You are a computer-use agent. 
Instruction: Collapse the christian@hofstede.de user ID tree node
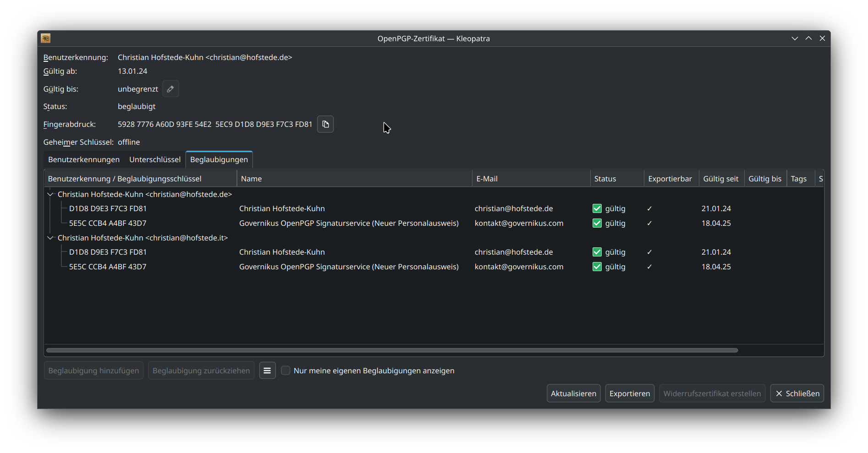point(50,194)
